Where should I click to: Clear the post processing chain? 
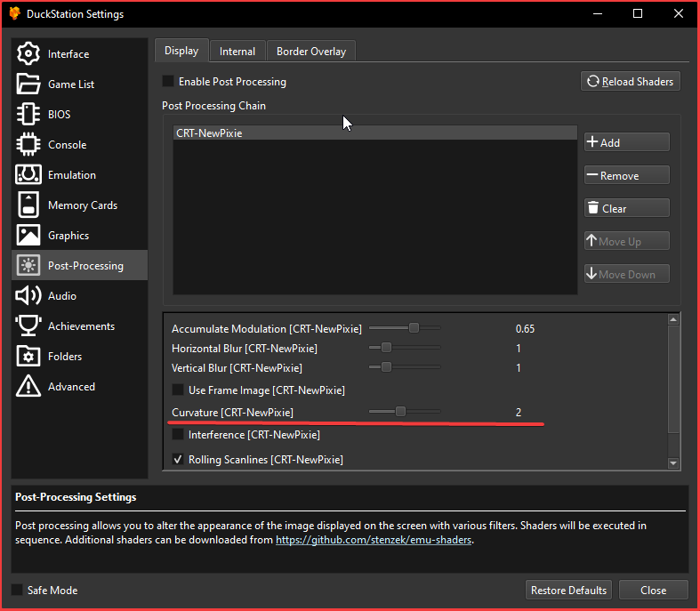point(627,208)
